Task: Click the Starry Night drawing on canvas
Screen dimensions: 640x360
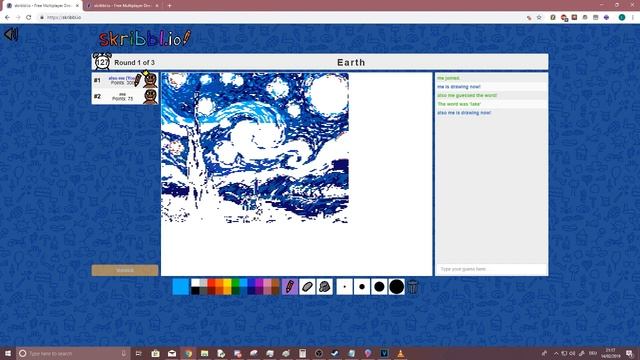Action: (255, 148)
